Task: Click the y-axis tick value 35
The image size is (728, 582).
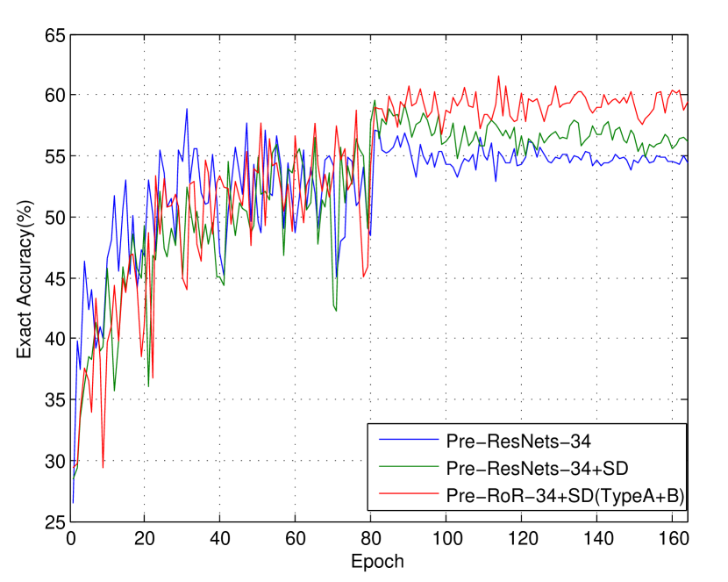Action: [54, 400]
